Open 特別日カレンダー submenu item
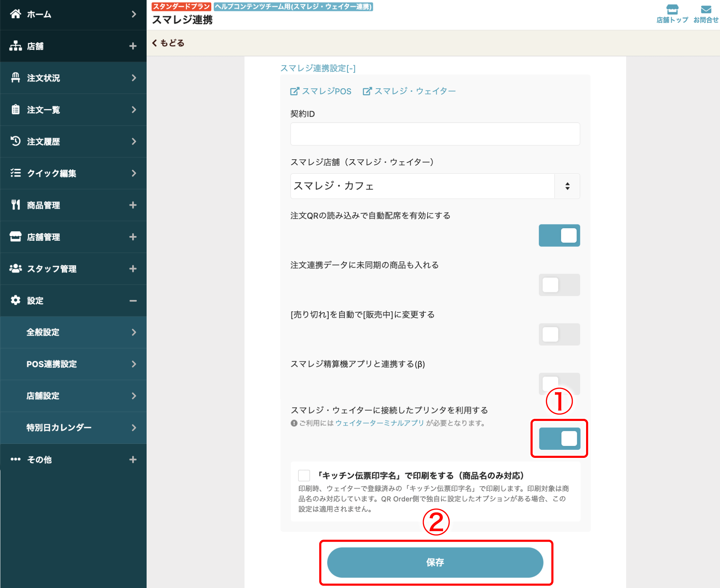This screenshot has width=720, height=588. tap(73, 428)
